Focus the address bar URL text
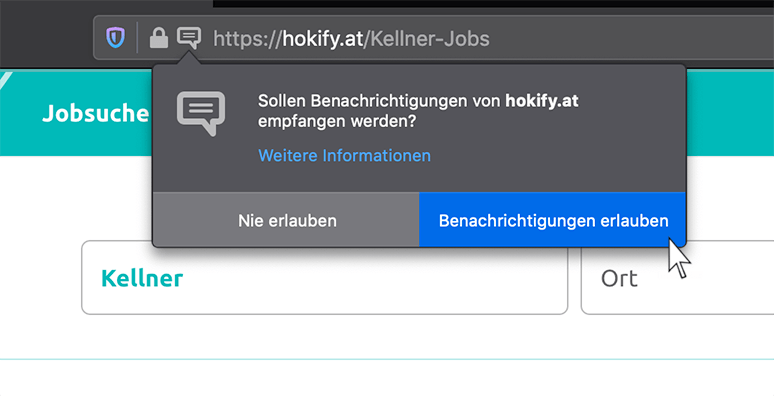 (351, 38)
